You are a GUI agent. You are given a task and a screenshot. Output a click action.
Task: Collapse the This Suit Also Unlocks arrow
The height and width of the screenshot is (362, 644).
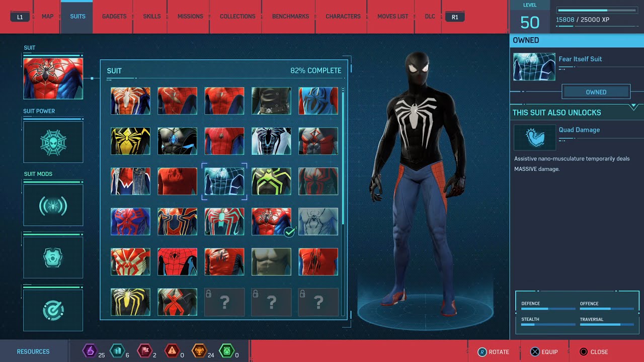[633, 107]
